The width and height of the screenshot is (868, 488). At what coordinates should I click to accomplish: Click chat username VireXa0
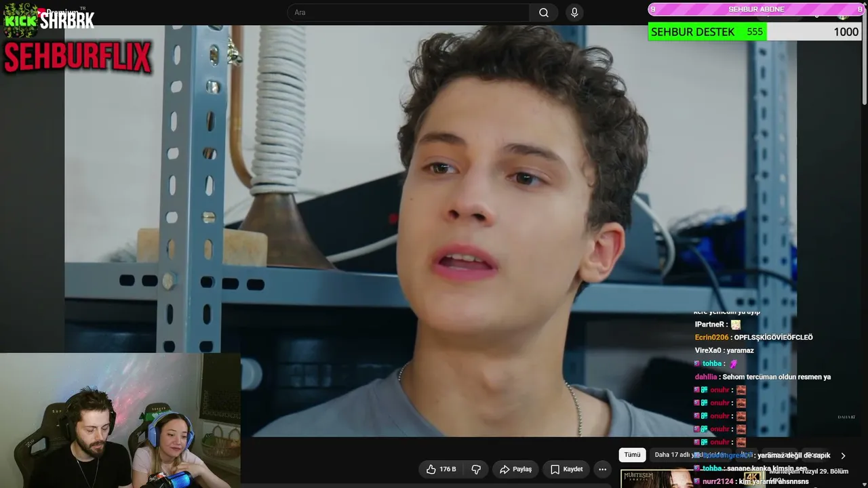[x=709, y=350]
